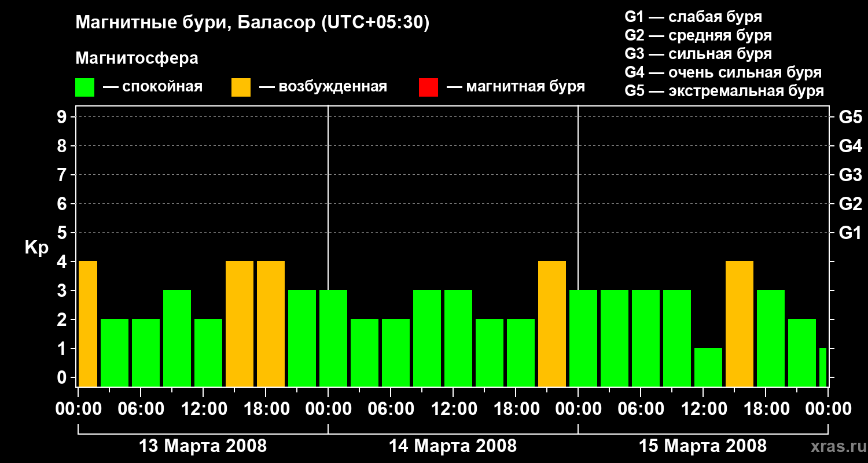This screenshot has height=463, width=868.
Task: Click the '14 Марта 2008' date label
Action: [453, 446]
